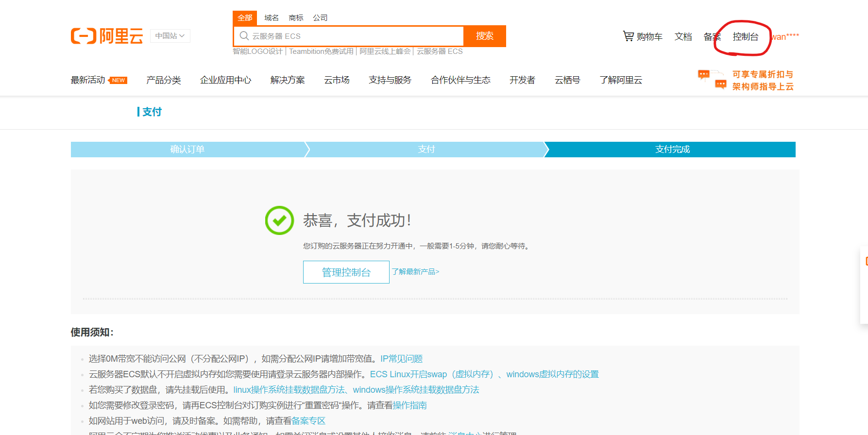This screenshot has width=868, height=435.
Task: Select the 商标 search tab
Action: 296,18
